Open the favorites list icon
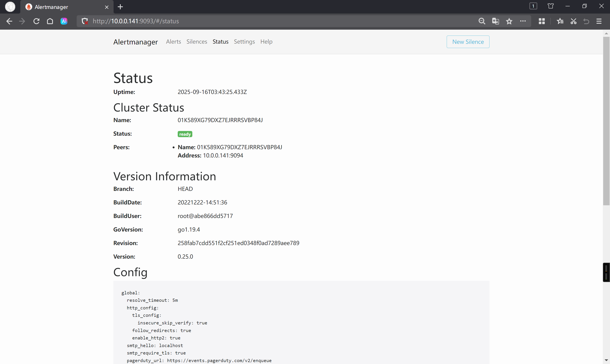610x364 pixels. pyautogui.click(x=560, y=21)
